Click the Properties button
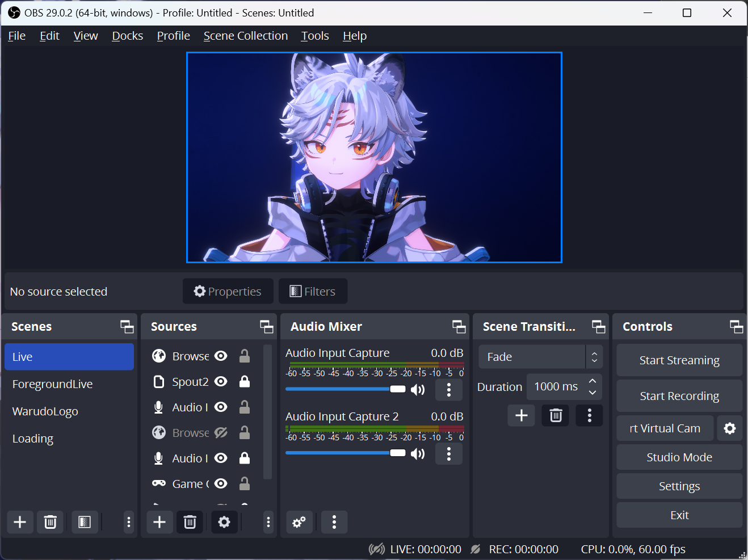The image size is (748, 560). (x=228, y=291)
